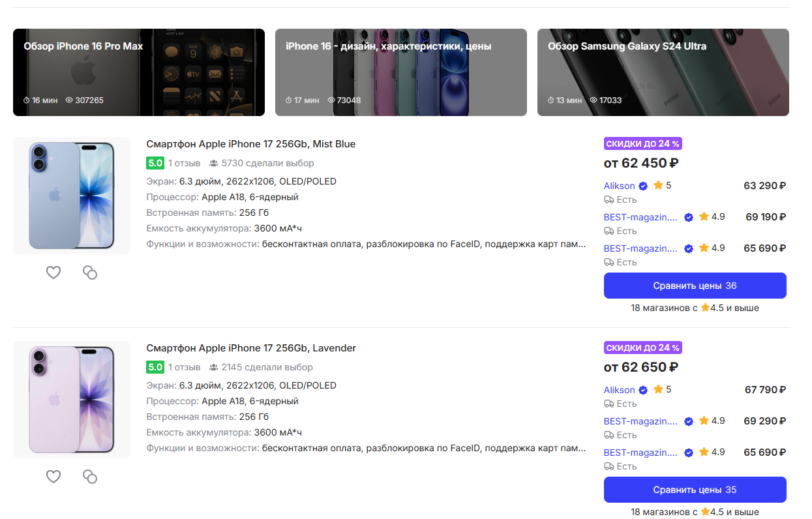Click the скидки до 24 % badge on Lavender
The image size is (812, 519).
[642, 348]
